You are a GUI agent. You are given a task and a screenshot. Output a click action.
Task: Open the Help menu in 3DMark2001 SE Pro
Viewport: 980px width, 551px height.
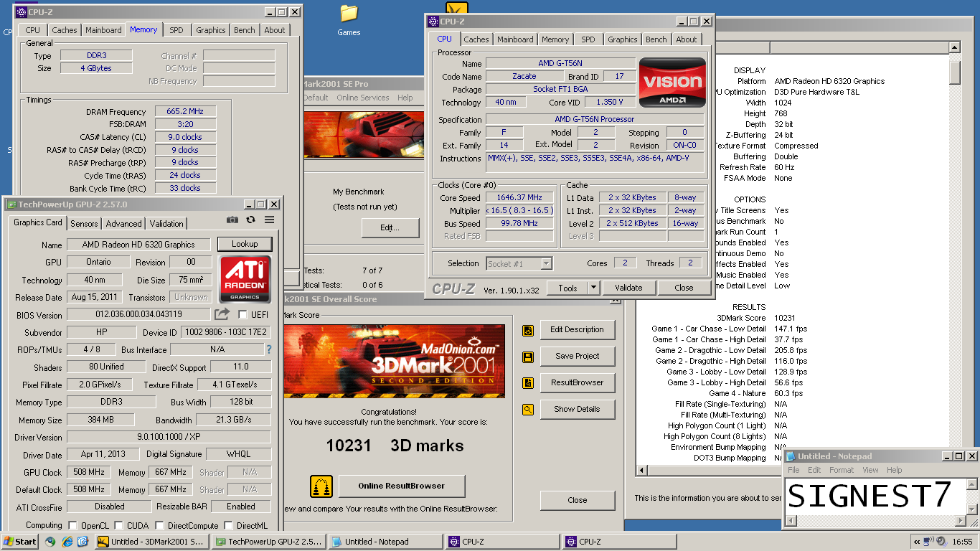tap(405, 98)
